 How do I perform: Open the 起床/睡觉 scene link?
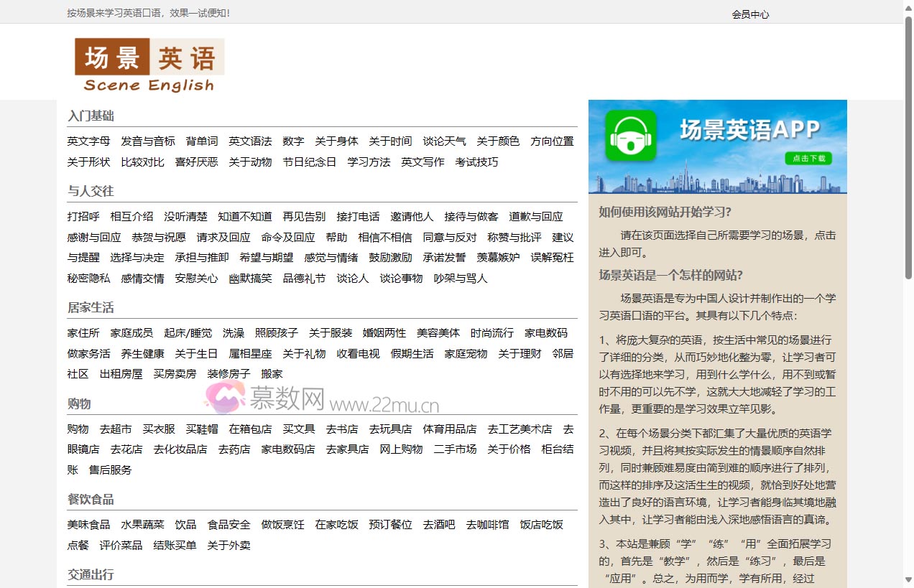188,333
